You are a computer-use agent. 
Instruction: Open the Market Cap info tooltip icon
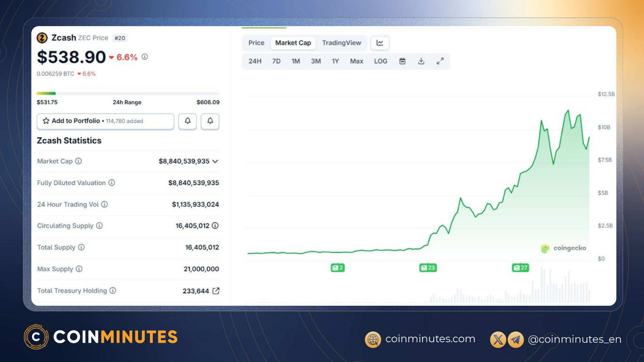point(78,161)
